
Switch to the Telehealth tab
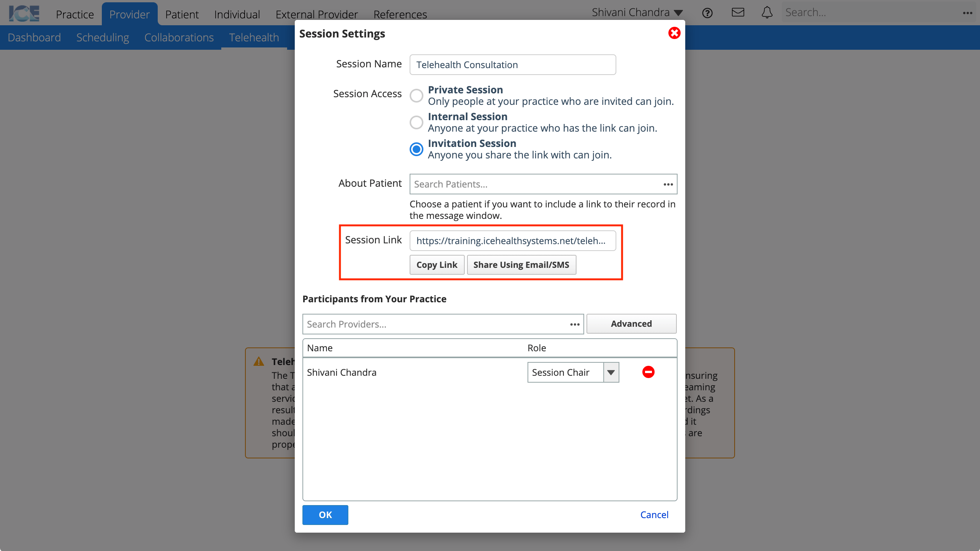(254, 37)
